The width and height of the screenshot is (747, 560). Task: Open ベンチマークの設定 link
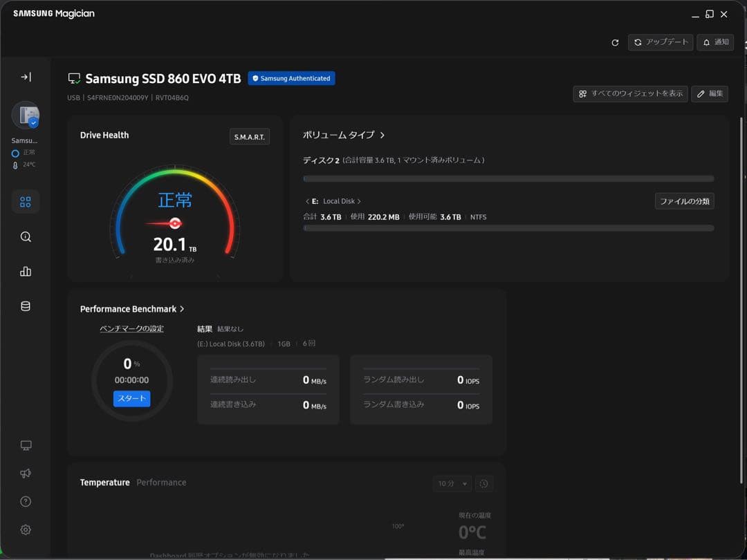pos(131,328)
